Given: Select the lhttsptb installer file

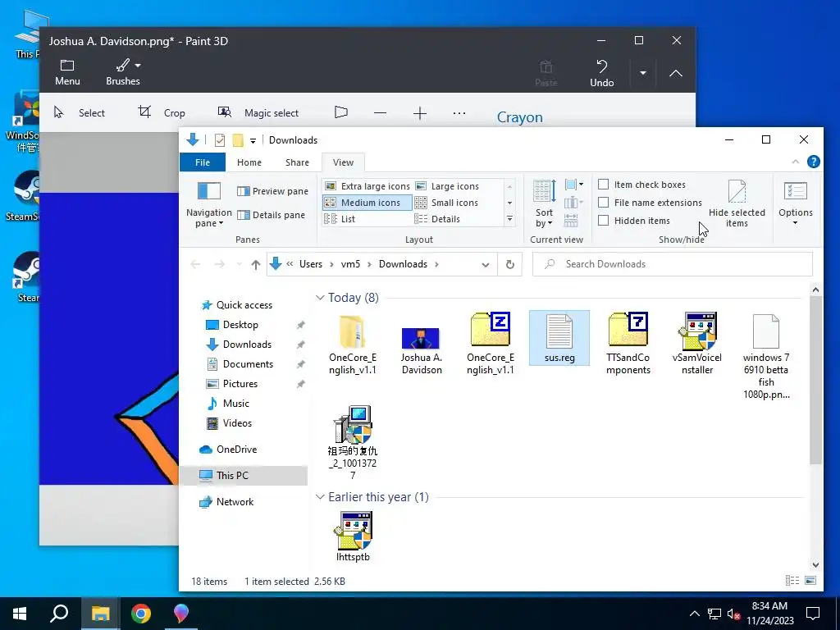Looking at the screenshot, I should pos(353,536).
